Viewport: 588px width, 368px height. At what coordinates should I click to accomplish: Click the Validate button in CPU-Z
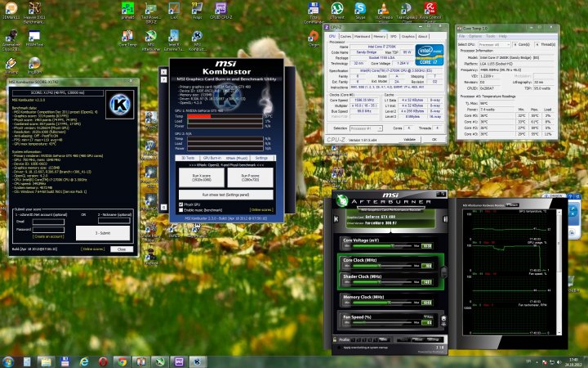409,139
